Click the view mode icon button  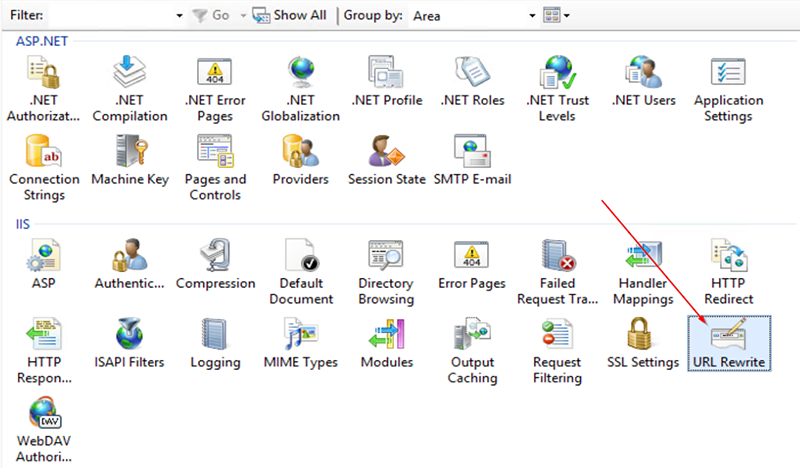pos(552,15)
